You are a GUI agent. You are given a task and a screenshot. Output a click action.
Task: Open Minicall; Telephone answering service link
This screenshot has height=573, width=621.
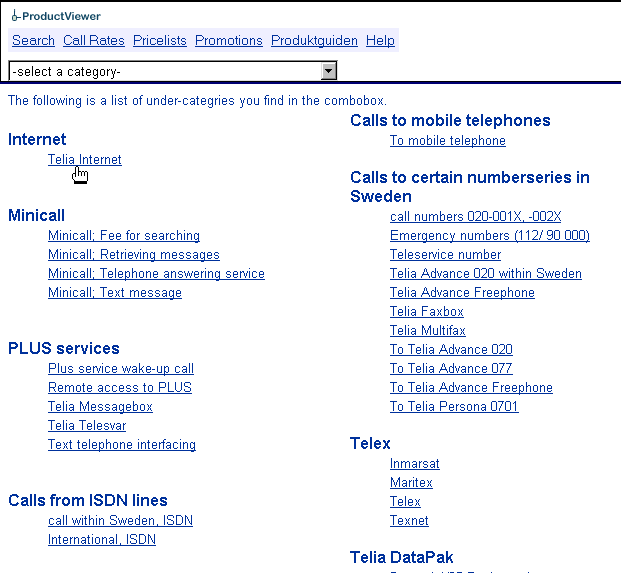[156, 273]
